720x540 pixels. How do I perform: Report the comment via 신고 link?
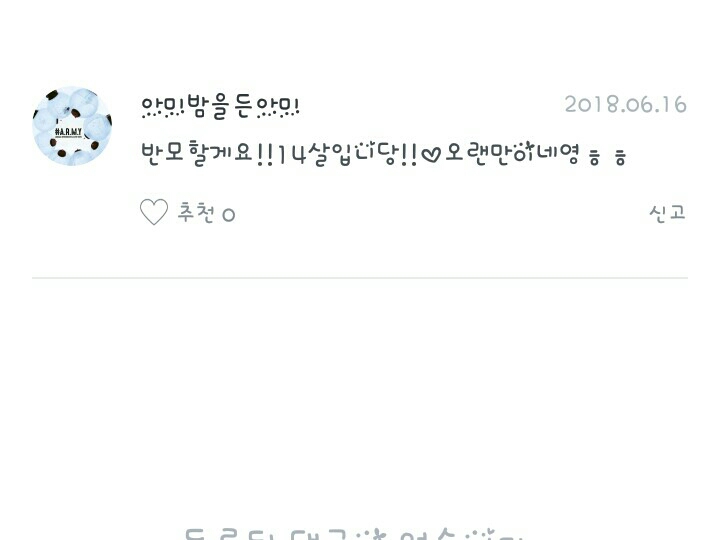(x=667, y=213)
